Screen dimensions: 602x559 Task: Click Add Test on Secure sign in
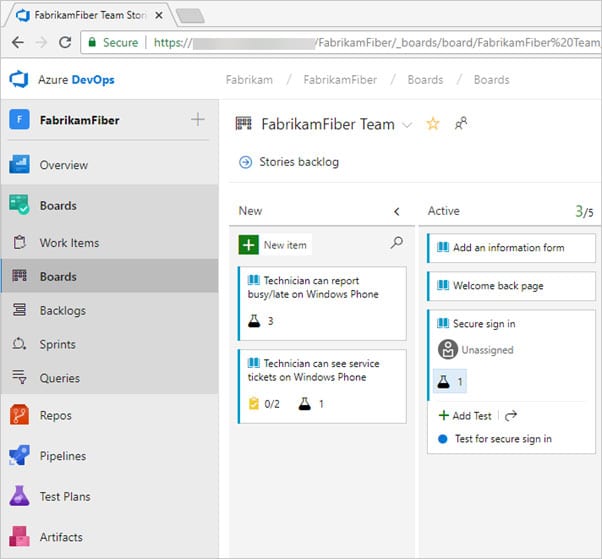pos(465,415)
